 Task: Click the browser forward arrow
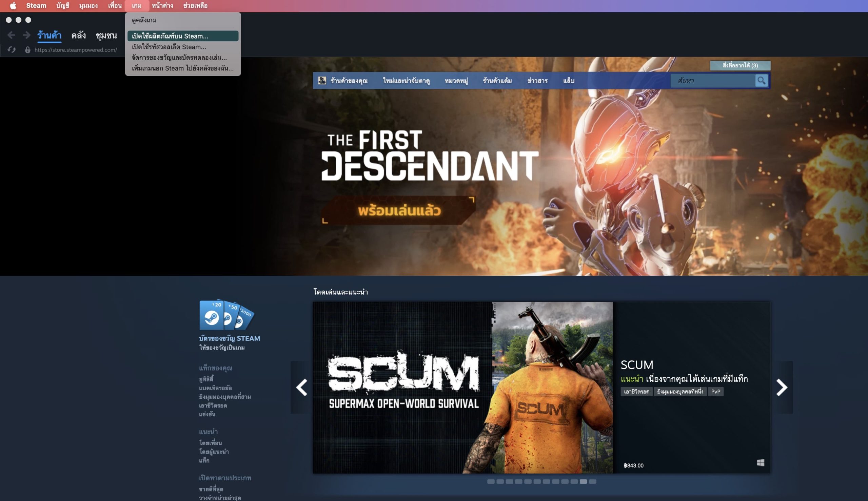point(26,35)
